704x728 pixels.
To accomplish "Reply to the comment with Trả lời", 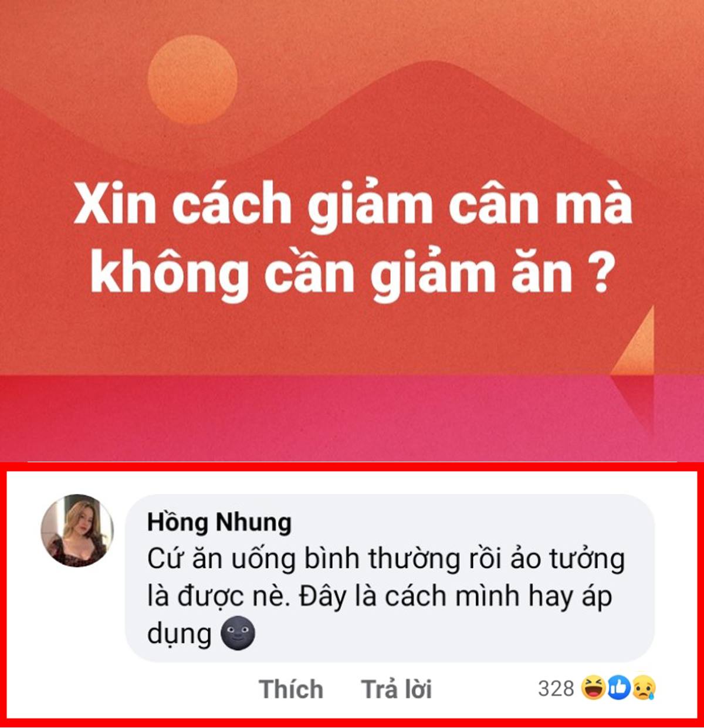I will pyautogui.click(x=397, y=689).
